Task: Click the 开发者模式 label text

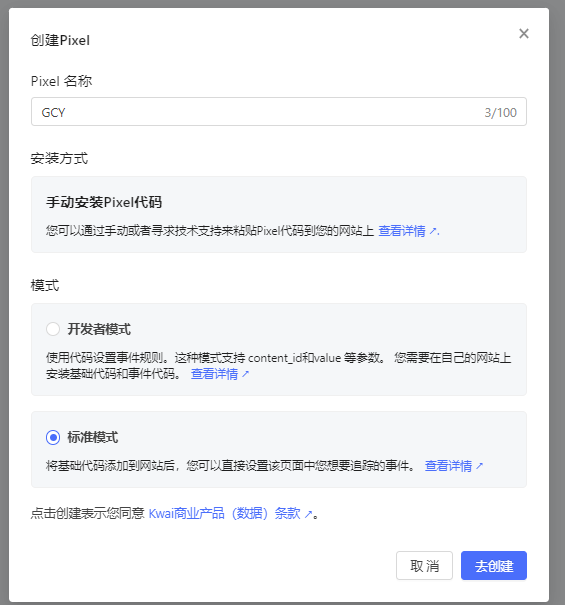Action: coord(99,329)
